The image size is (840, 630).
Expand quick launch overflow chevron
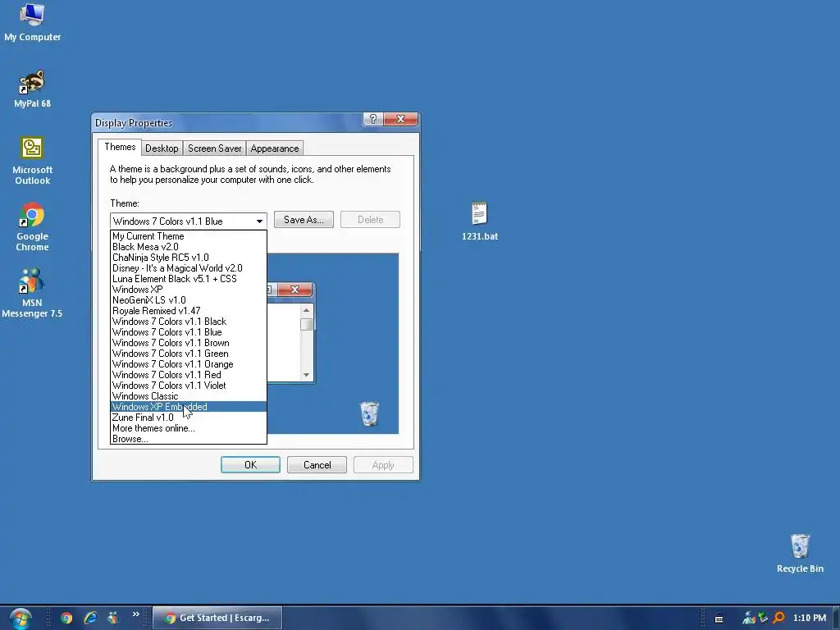(135, 614)
